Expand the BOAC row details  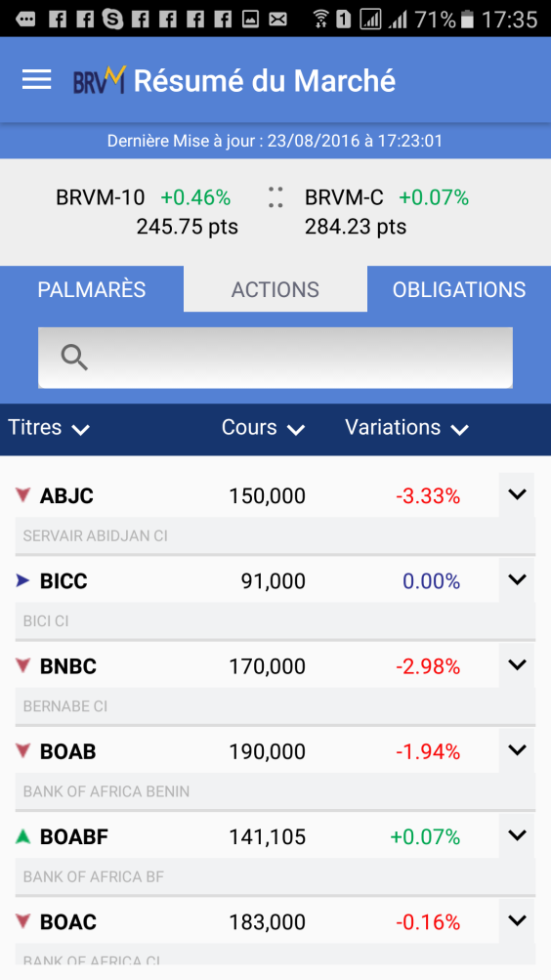(517, 920)
